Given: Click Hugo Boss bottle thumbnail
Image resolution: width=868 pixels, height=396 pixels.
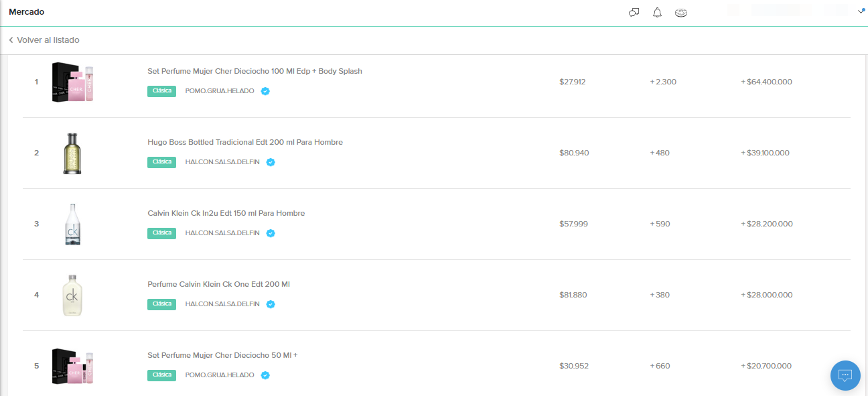Looking at the screenshot, I should 73,153.
